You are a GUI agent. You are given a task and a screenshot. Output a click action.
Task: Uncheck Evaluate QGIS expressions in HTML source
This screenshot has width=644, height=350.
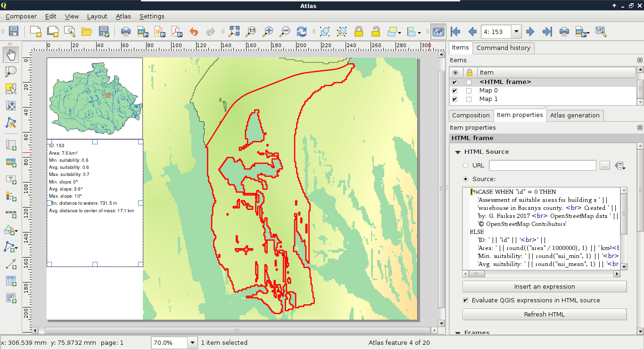[x=466, y=300]
